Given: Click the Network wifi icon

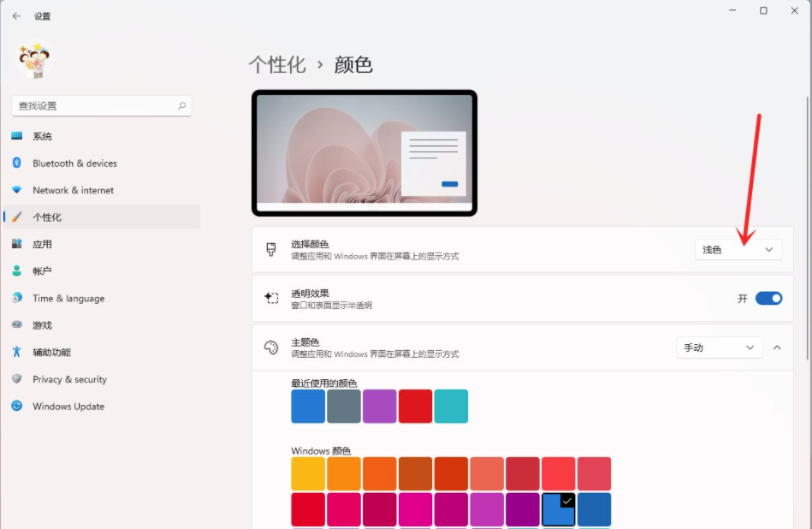Looking at the screenshot, I should pyautogui.click(x=17, y=190).
